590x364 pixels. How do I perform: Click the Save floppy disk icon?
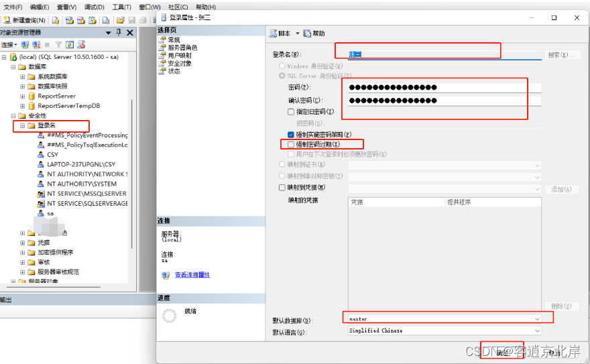131,20
